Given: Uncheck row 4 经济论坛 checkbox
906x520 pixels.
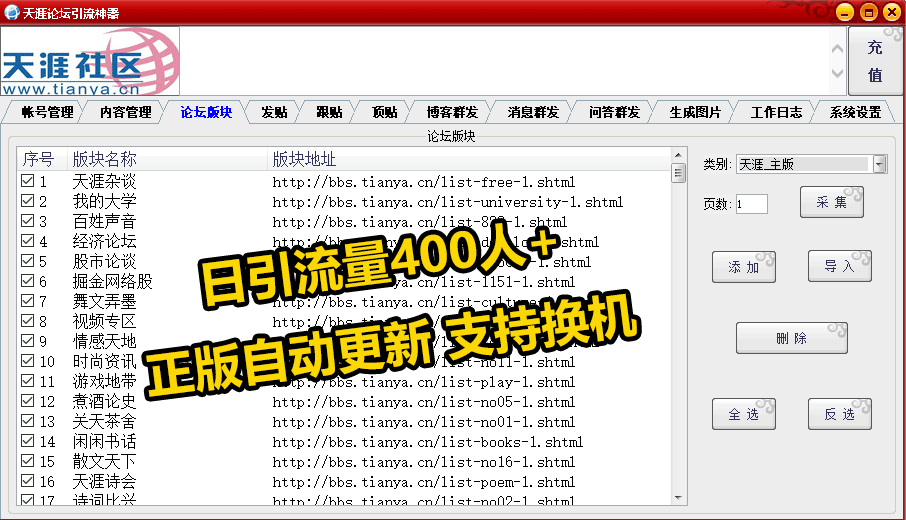Looking at the screenshot, I should [27, 240].
